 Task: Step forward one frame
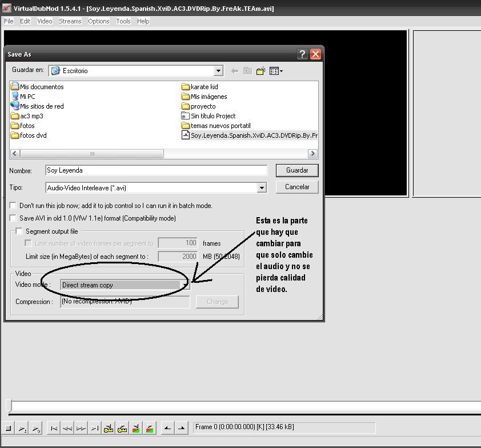click(x=81, y=429)
